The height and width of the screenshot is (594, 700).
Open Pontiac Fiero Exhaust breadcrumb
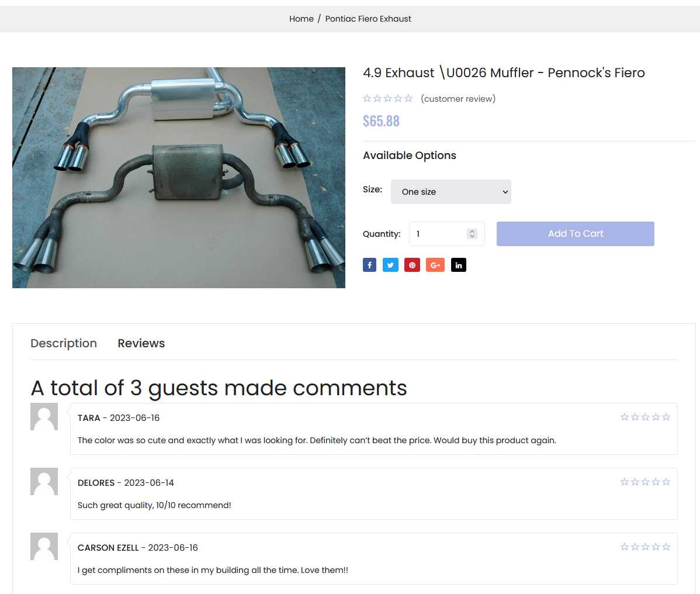368,19
